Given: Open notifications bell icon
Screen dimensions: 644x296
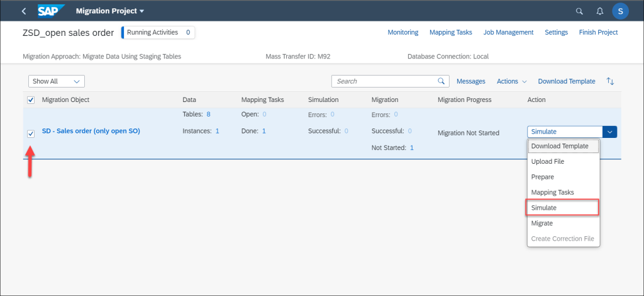Looking at the screenshot, I should (x=599, y=11).
